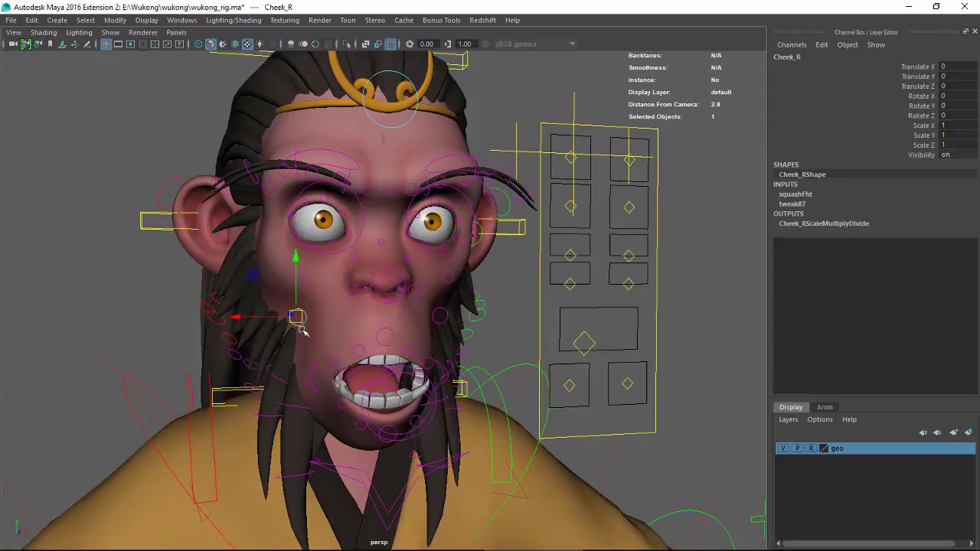Create layer from selected objects icon
The image size is (980, 551).
tap(969, 432)
